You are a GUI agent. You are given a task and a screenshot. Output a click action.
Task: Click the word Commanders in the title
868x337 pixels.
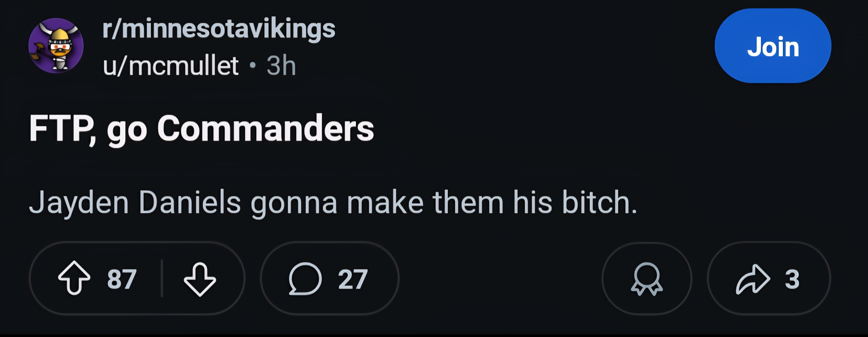click(265, 129)
